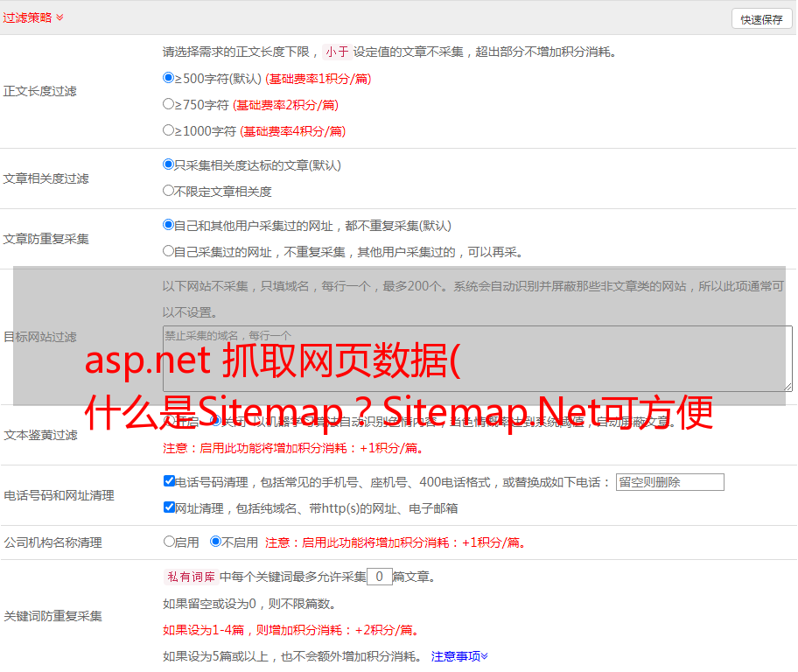Select the ≥500字符(默认) radio option

168,78
